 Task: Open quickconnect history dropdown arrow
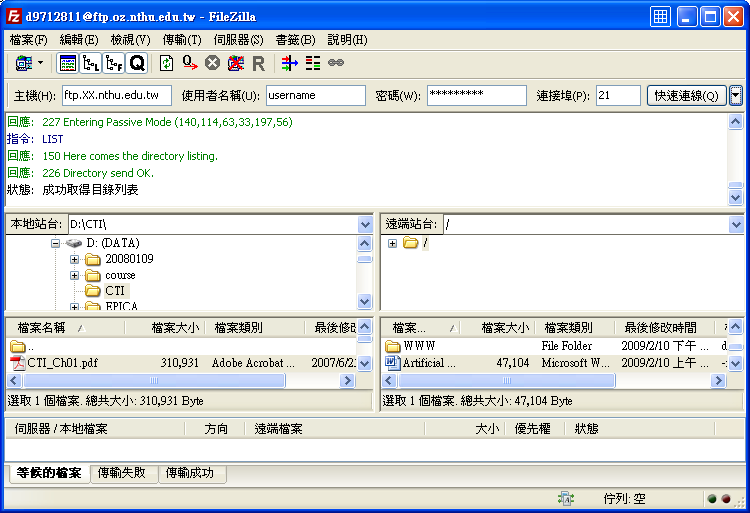coord(736,95)
